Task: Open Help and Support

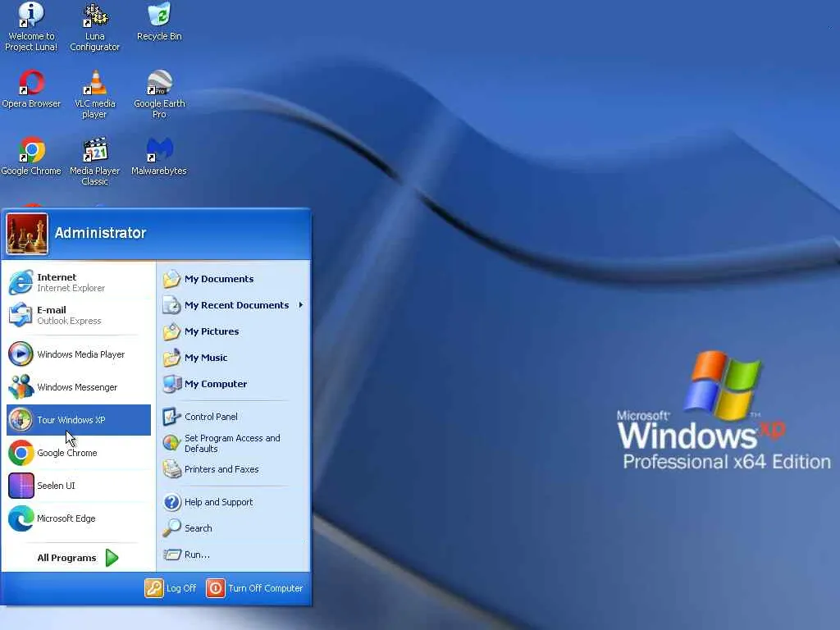Action: coord(233,502)
